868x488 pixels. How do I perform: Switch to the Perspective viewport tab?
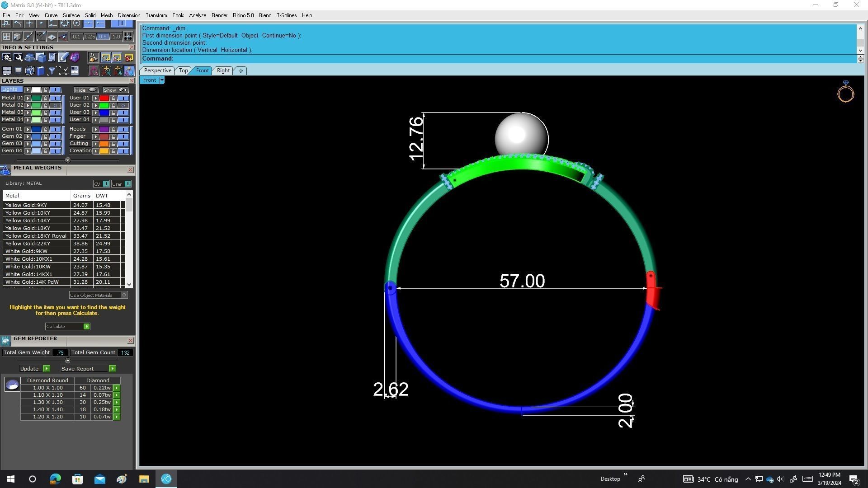tap(157, 70)
